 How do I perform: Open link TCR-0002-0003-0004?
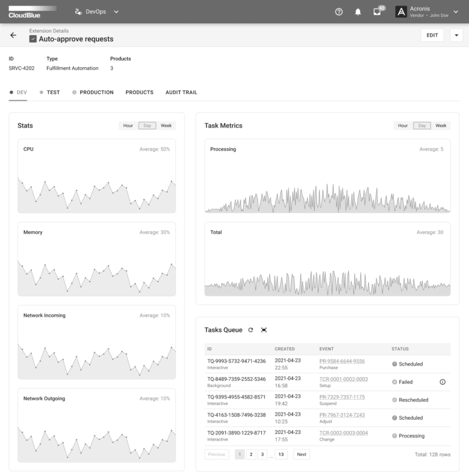pos(344,433)
